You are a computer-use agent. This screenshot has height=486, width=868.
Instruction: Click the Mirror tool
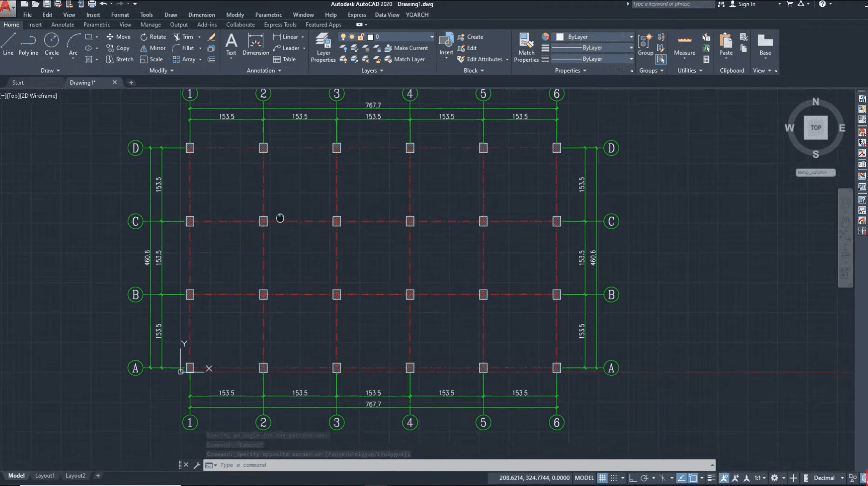(153, 48)
